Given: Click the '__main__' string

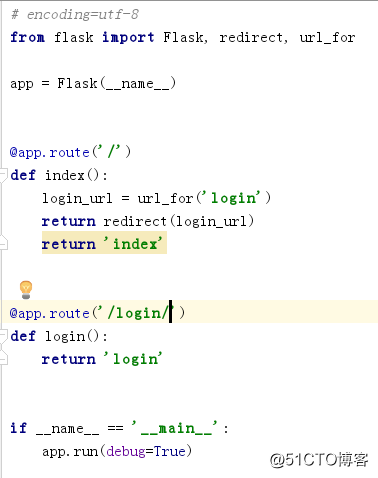Looking at the screenshot, I should (x=174, y=428).
